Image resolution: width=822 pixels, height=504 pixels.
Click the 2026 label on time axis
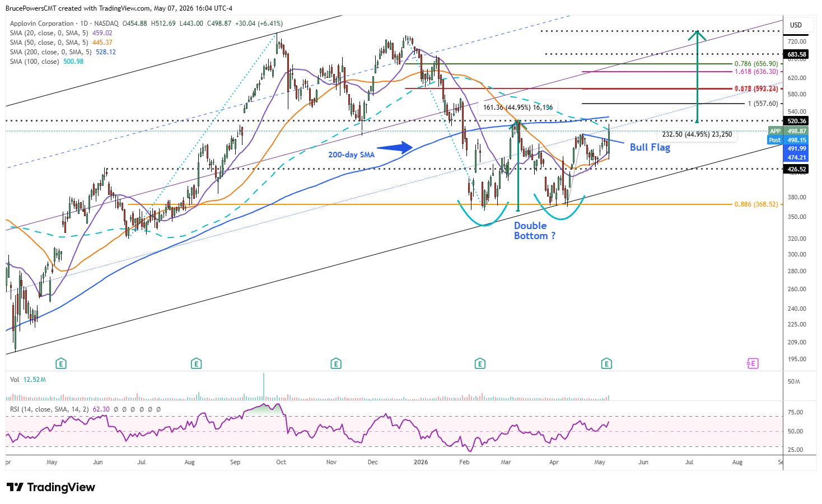point(421,462)
